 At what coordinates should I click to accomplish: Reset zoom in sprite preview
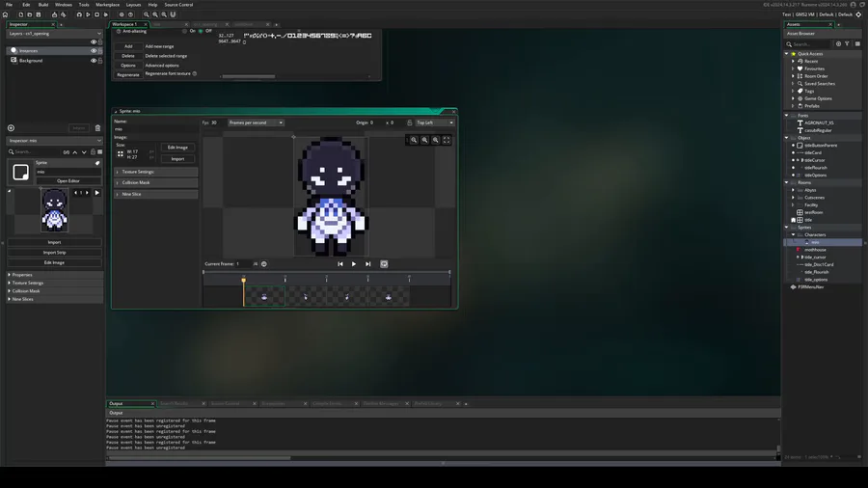(x=424, y=140)
